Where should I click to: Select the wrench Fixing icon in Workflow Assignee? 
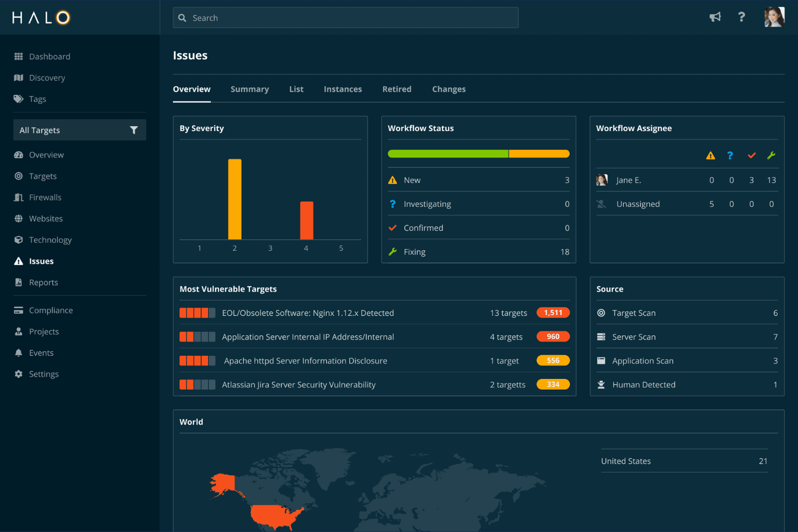pos(772,155)
